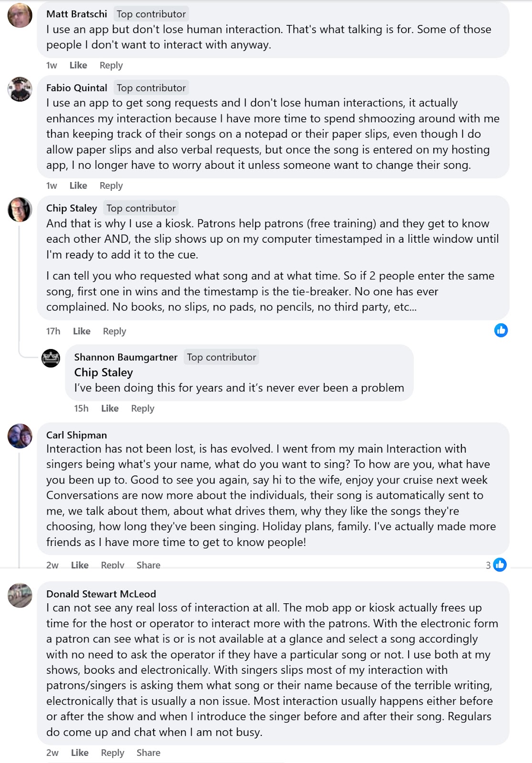Share Carl Shipman's comment
Image resolution: width=532 pixels, height=763 pixels.
148,565
